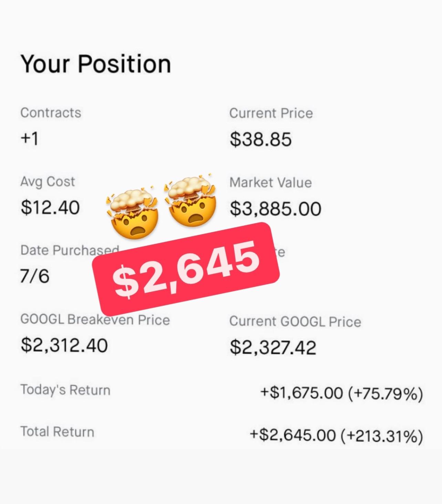The image size is (442, 504).
Task: Select the $2,327.42 GOOGL price value
Action: pyautogui.click(x=273, y=347)
